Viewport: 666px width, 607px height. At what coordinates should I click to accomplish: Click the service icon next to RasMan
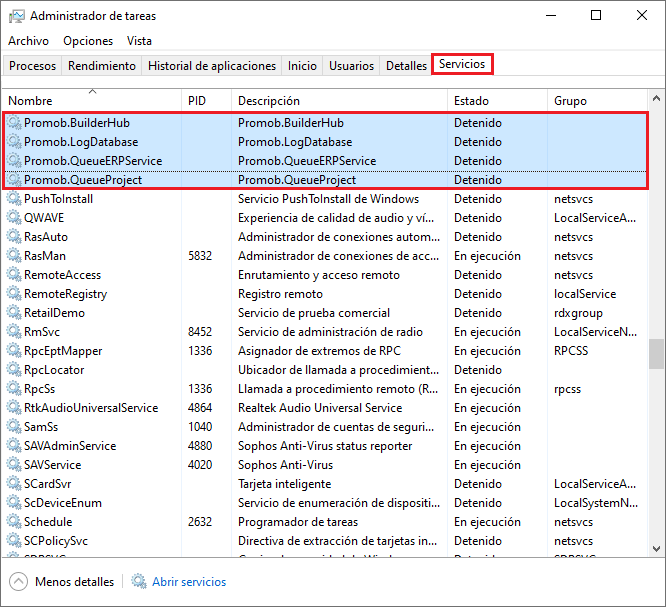click(14, 256)
